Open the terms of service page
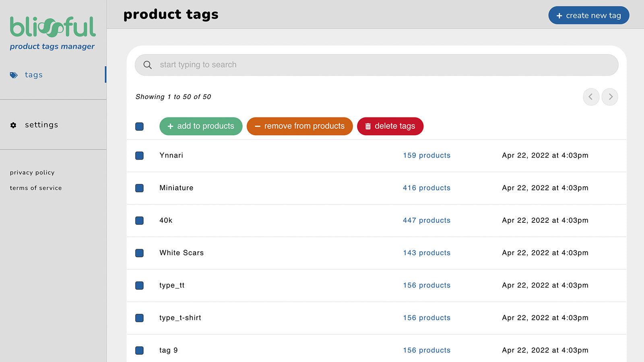The height and width of the screenshot is (362, 644). pos(35,187)
